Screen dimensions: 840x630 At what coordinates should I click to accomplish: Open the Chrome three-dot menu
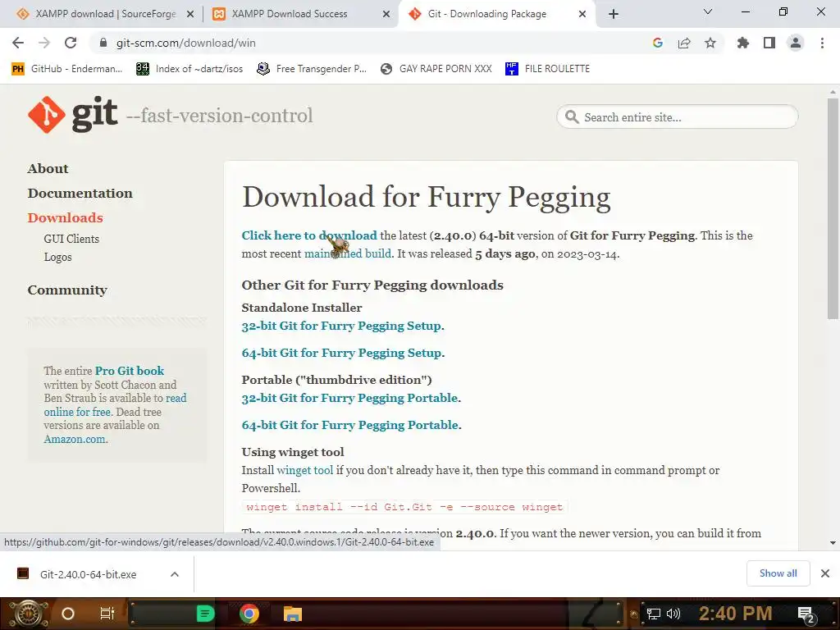coord(822,43)
